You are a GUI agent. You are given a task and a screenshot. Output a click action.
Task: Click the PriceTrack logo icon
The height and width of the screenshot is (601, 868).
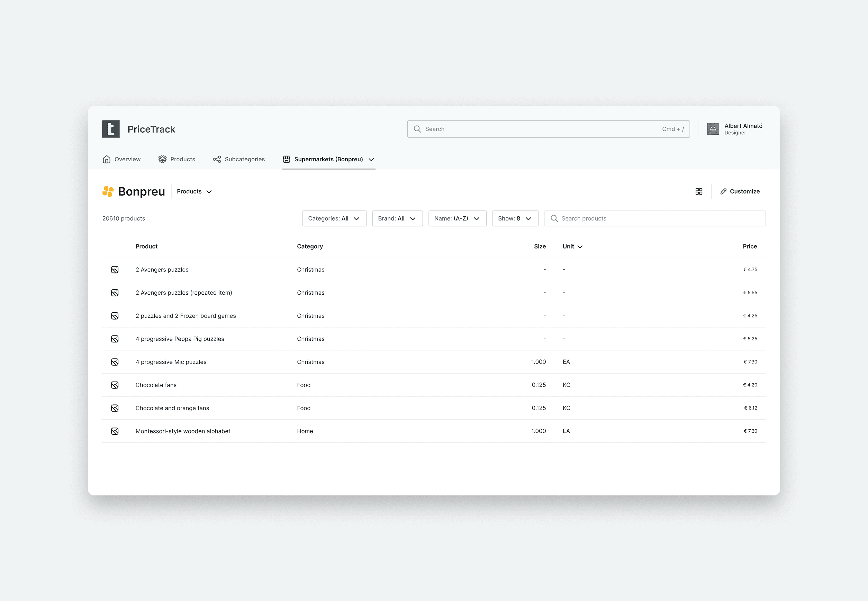pos(111,129)
